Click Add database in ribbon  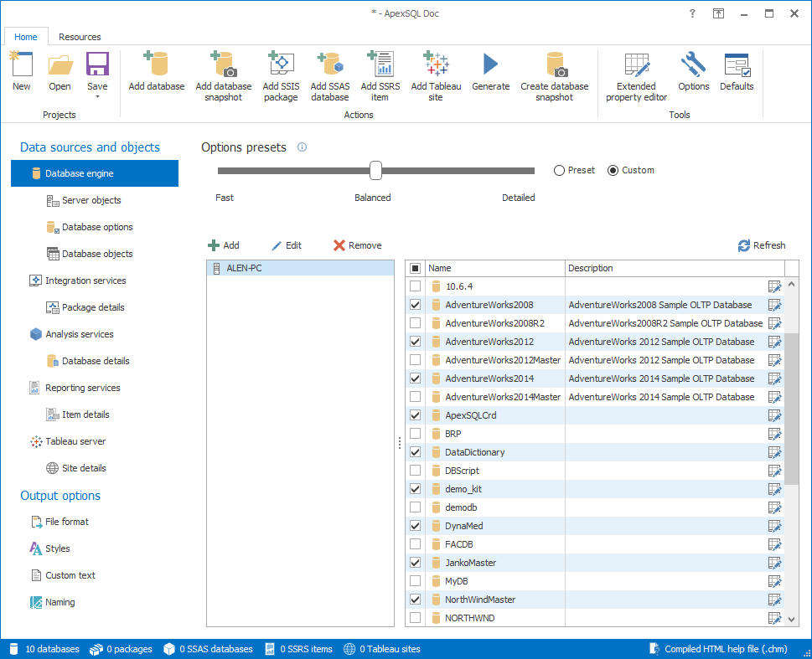(x=157, y=71)
